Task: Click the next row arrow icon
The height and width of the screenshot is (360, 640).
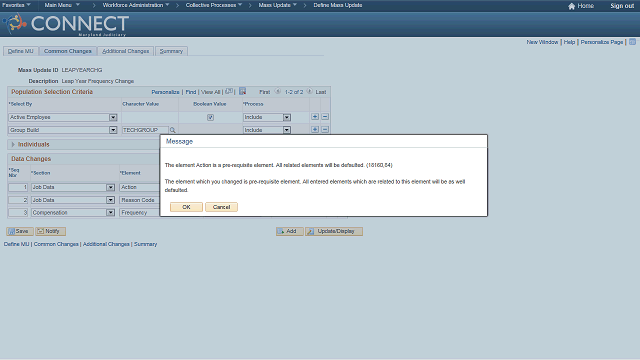Action: (309, 91)
